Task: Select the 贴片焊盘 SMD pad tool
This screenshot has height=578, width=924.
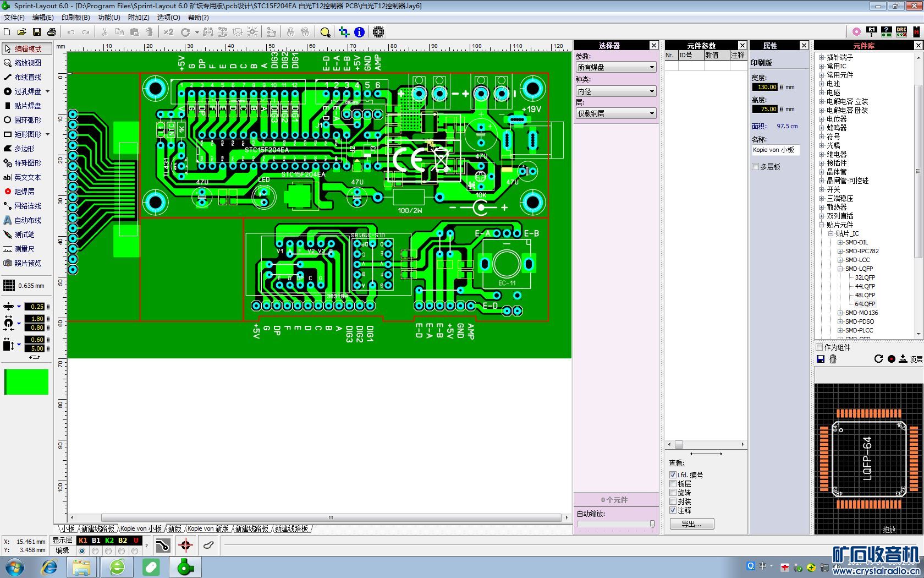Action: click(27, 106)
